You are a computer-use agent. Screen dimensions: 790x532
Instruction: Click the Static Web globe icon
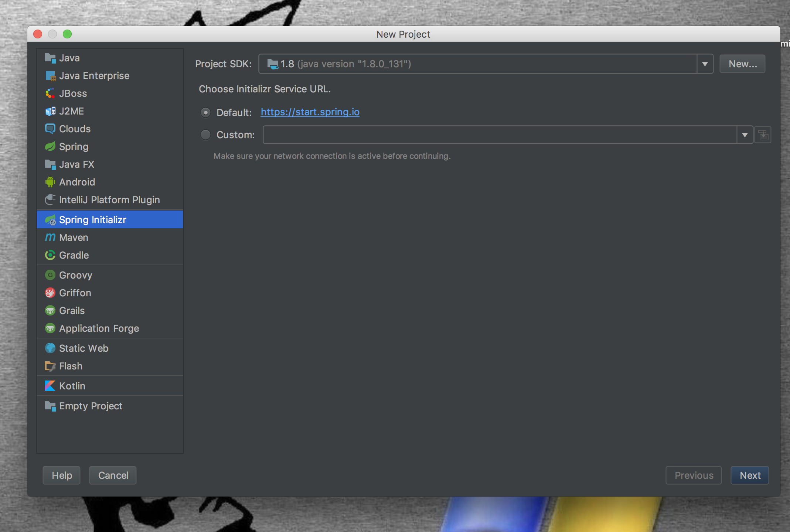click(50, 348)
